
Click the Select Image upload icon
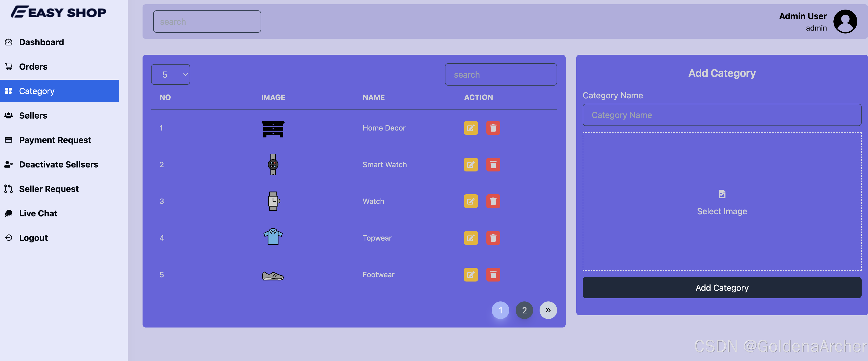pos(722,194)
